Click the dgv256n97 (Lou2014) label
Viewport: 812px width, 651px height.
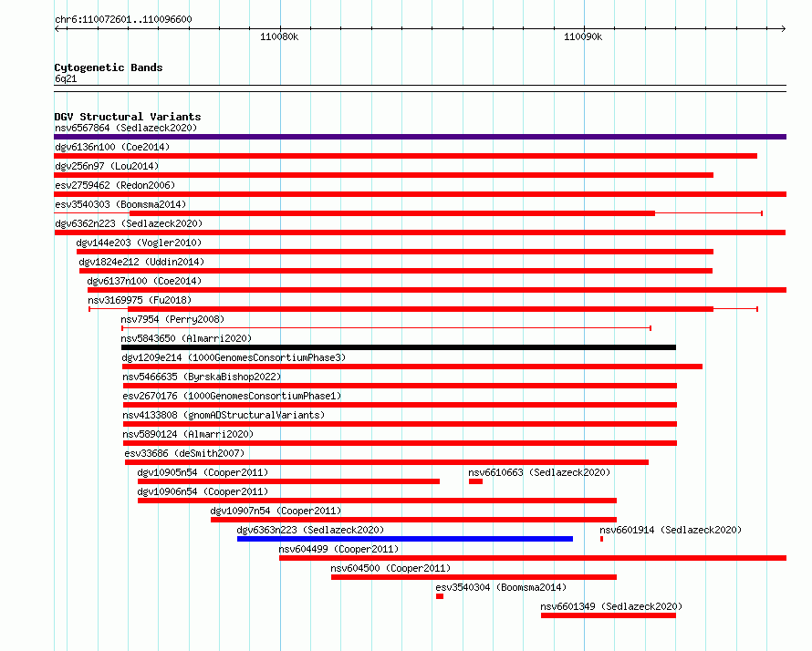pos(107,166)
